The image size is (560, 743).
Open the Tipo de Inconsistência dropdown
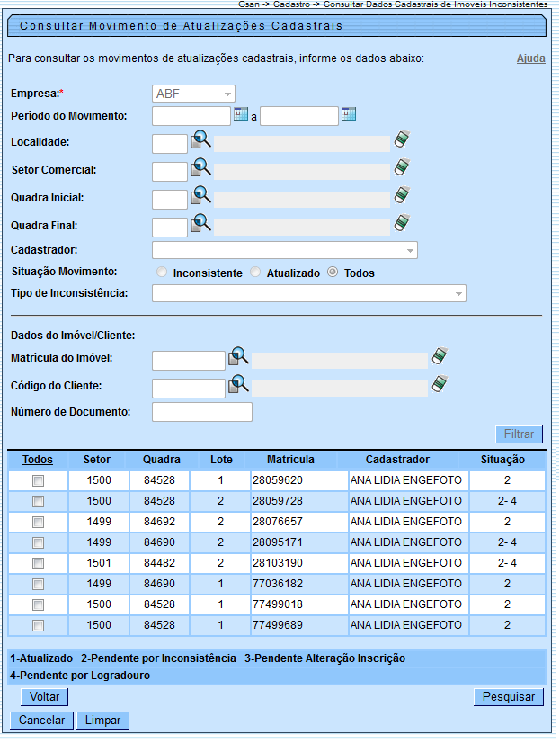309,293
